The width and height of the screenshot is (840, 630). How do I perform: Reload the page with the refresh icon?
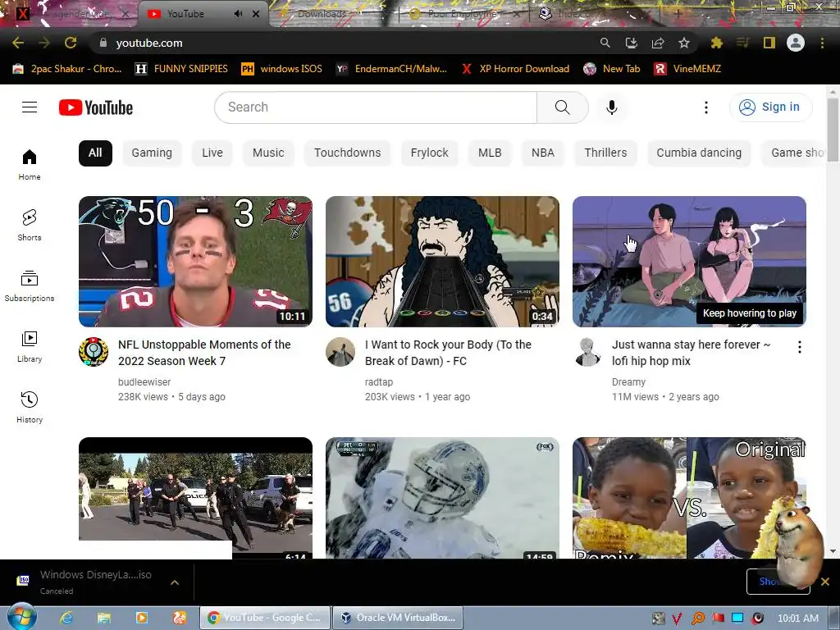(71, 43)
